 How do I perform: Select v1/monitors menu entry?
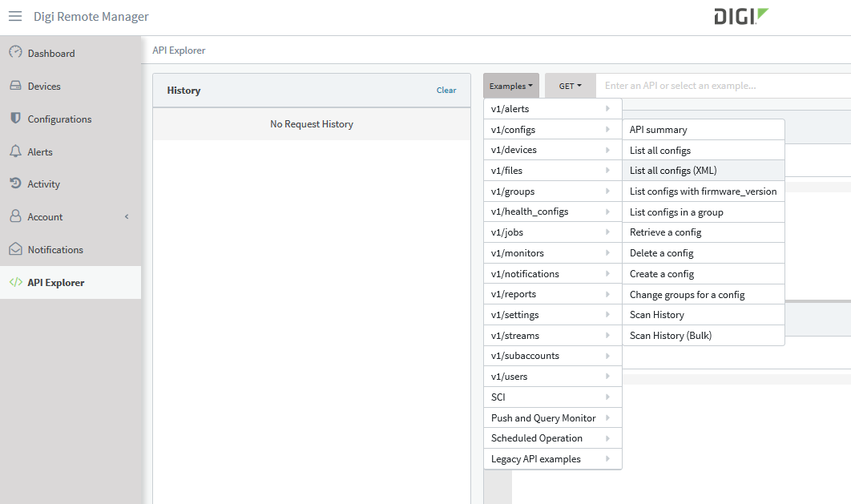(x=552, y=253)
